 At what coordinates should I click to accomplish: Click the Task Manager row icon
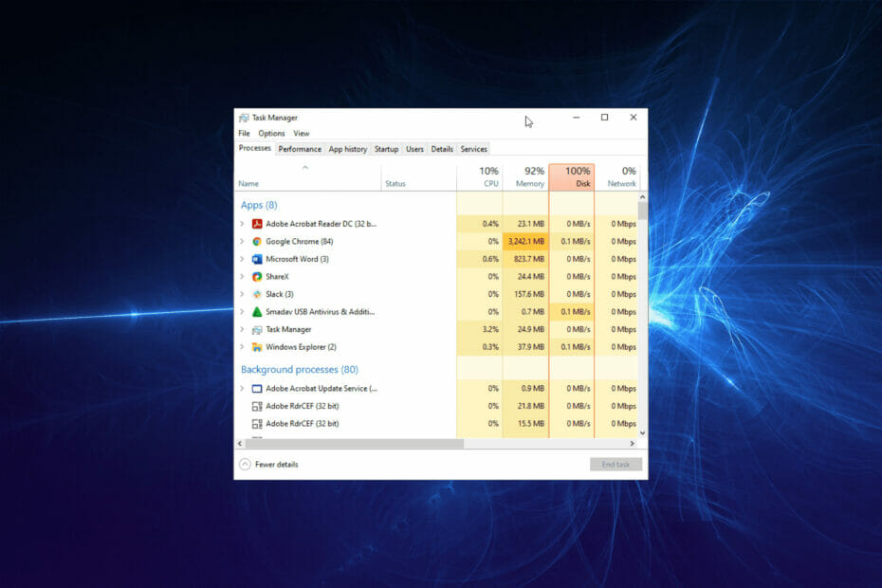pyautogui.click(x=257, y=330)
